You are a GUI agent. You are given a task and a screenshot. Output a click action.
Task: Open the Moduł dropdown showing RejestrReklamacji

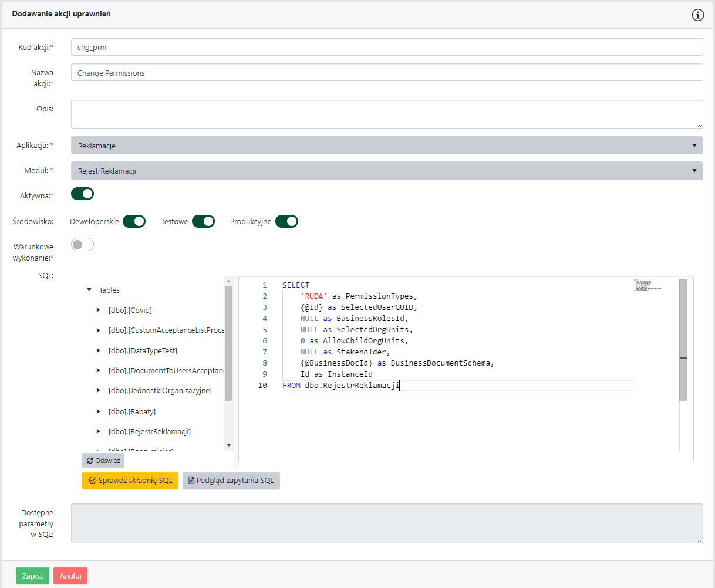tap(386, 171)
